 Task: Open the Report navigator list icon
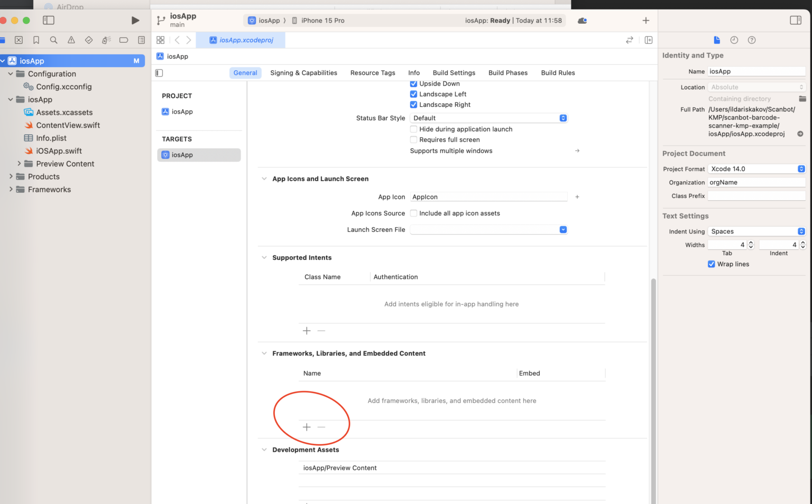(x=141, y=40)
